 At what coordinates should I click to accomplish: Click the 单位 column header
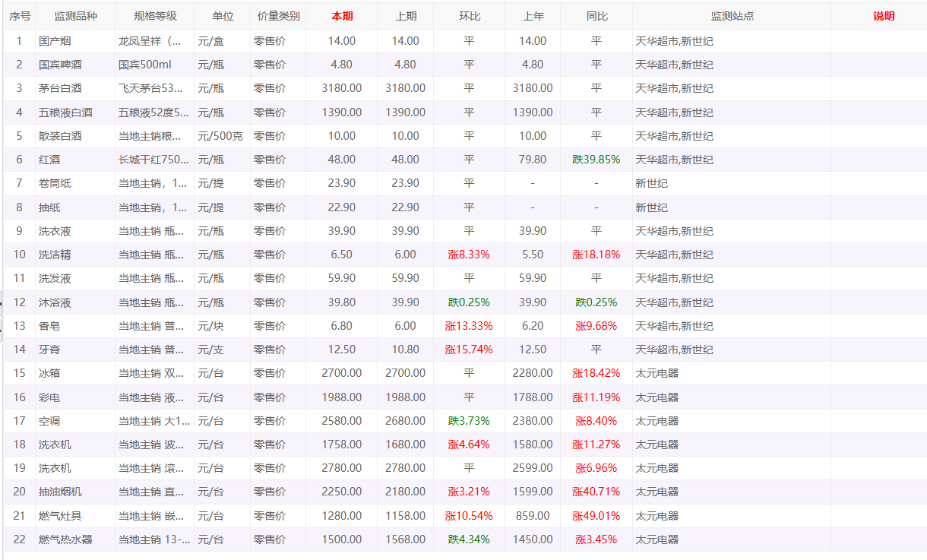[x=223, y=16]
